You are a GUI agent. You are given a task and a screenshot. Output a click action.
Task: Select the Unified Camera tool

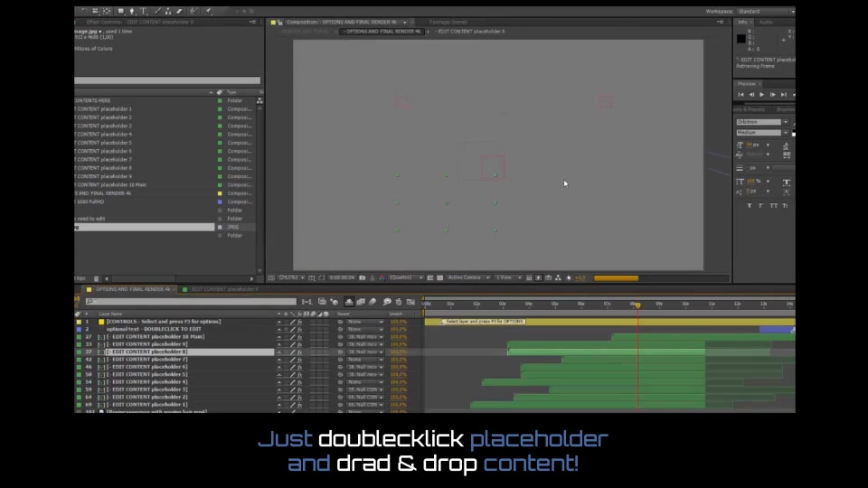click(x=96, y=11)
